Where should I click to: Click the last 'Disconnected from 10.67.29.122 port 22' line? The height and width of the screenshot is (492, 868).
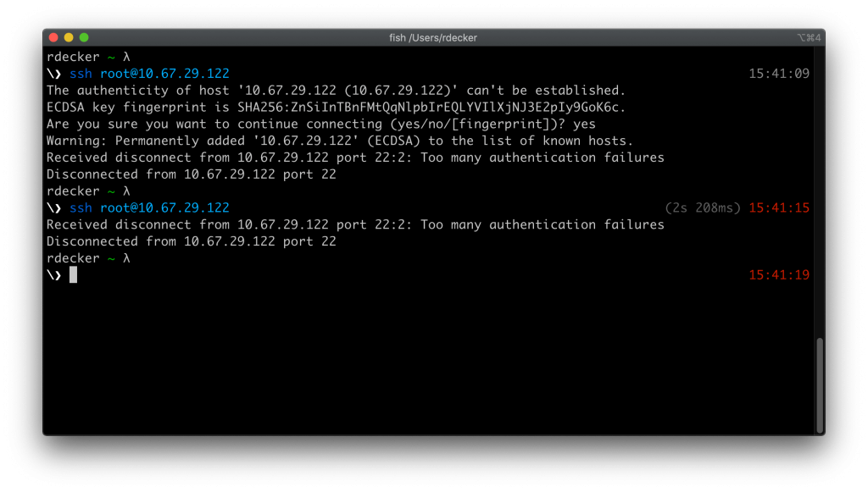click(x=192, y=241)
